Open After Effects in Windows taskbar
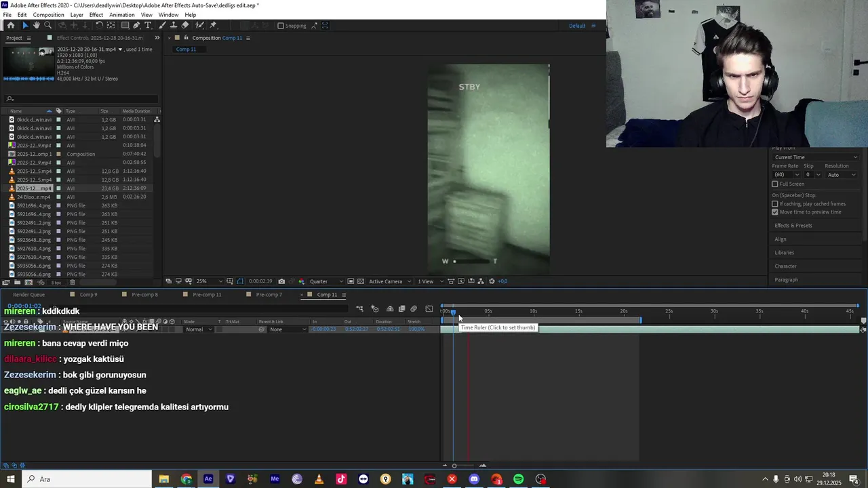The height and width of the screenshot is (488, 868). pos(208,479)
